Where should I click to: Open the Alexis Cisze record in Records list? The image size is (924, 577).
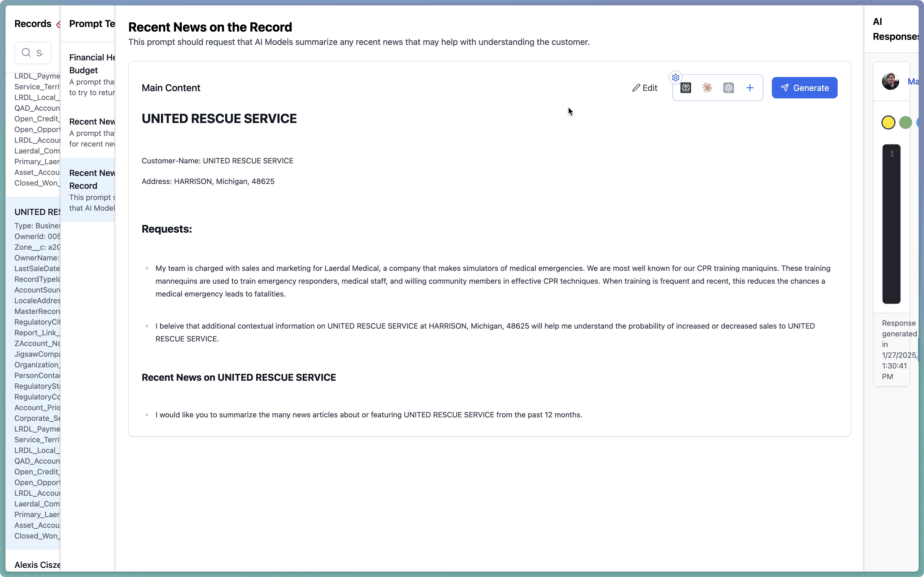click(x=37, y=565)
